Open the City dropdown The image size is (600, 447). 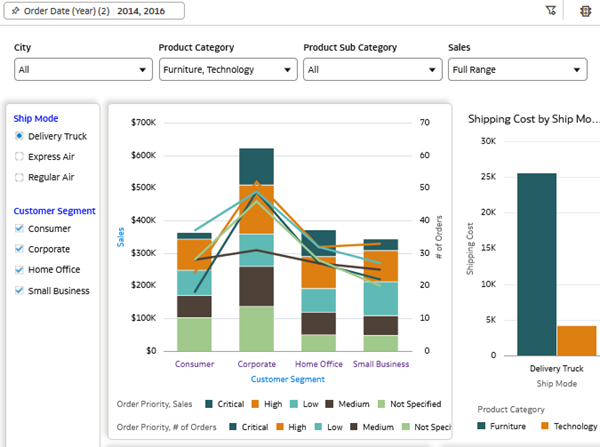(82, 70)
